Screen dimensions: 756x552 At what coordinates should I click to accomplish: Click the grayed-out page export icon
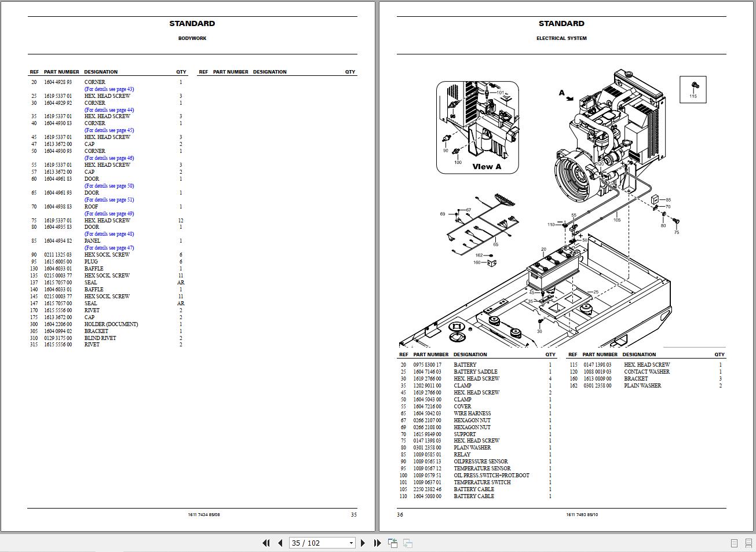[x=408, y=543]
